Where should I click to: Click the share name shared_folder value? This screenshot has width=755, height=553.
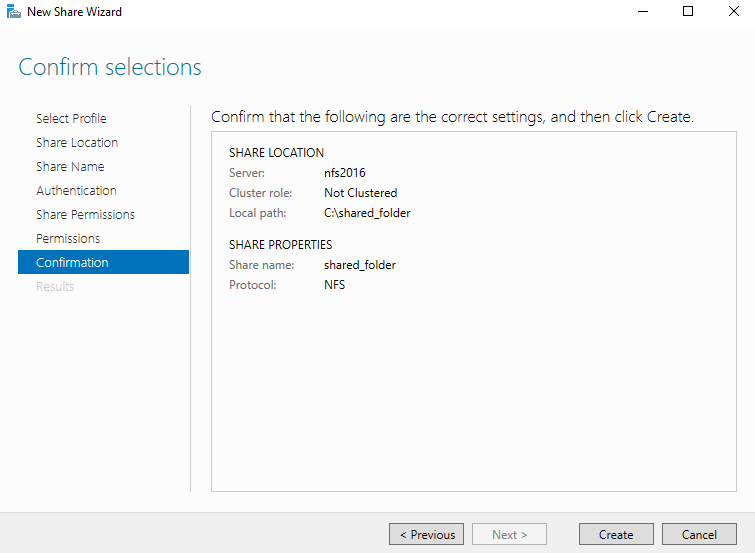coord(360,265)
